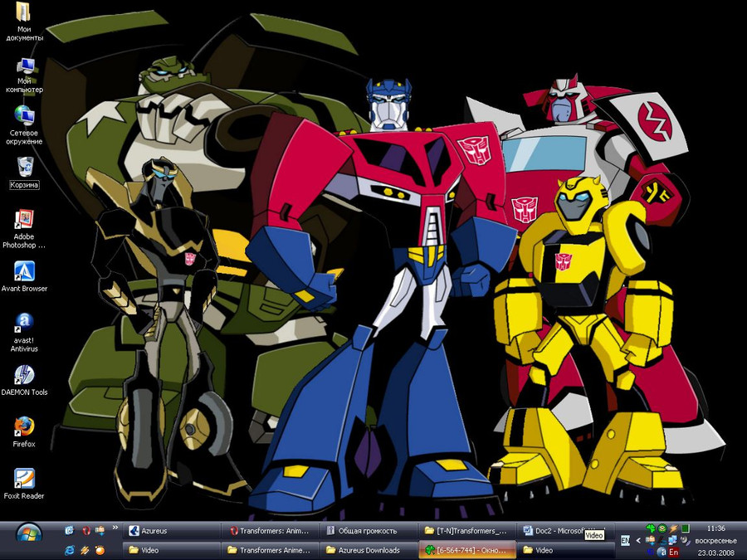Switch to the Transformers: Anim... Opera window
The height and width of the screenshot is (560, 747).
click(271, 530)
